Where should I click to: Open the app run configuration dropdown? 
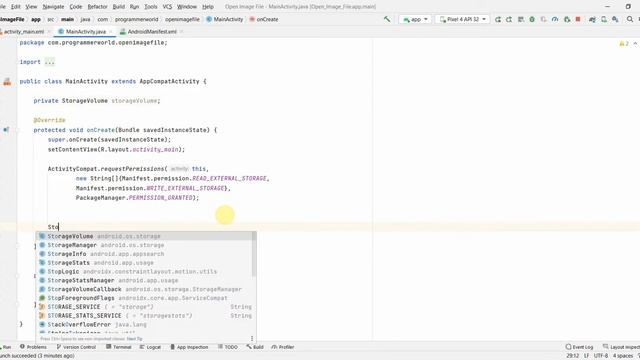tap(415, 19)
